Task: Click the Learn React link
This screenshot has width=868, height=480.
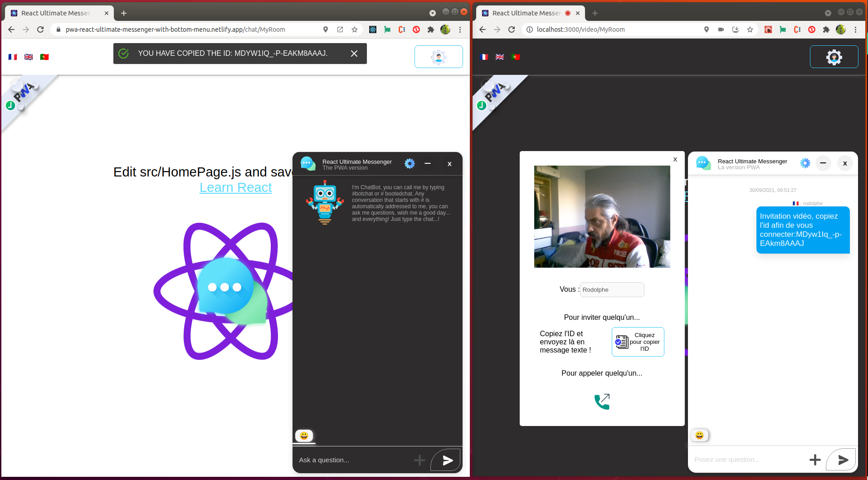Action: pyautogui.click(x=235, y=187)
